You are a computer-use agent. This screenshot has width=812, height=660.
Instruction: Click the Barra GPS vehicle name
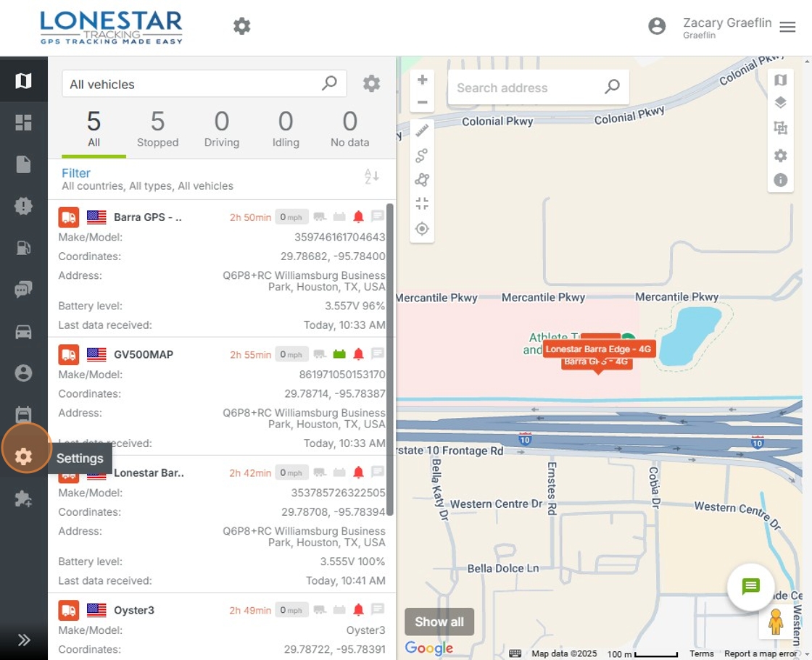[148, 217]
